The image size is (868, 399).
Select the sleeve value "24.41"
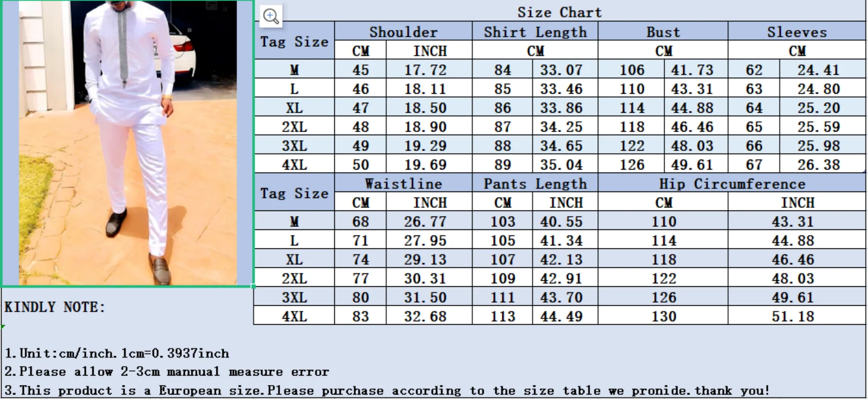pyautogui.click(x=818, y=70)
